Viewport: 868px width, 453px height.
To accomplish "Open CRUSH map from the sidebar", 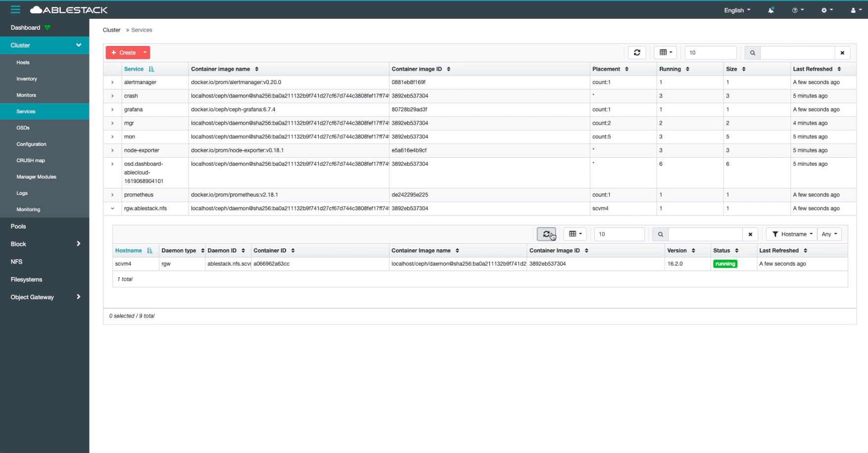I will (x=31, y=161).
